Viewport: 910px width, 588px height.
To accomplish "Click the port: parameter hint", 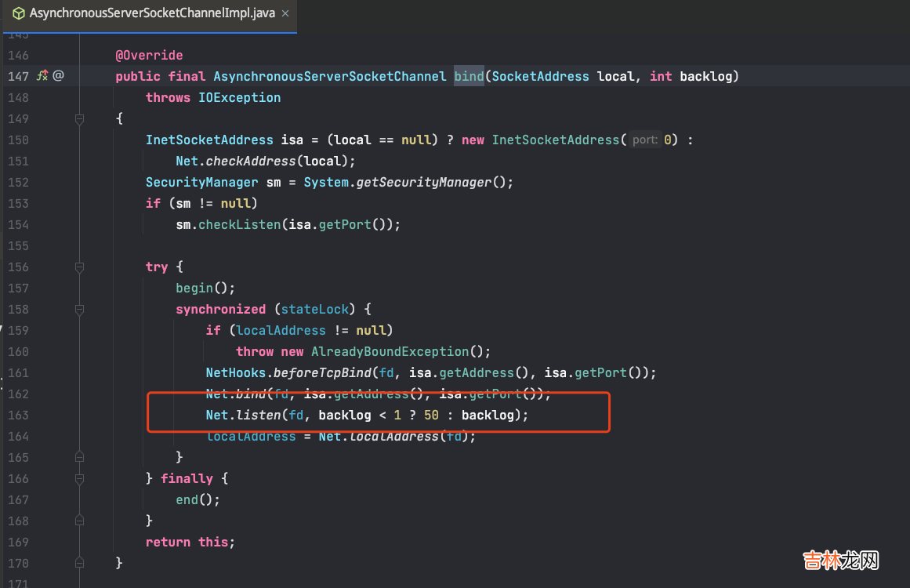I will [x=645, y=140].
